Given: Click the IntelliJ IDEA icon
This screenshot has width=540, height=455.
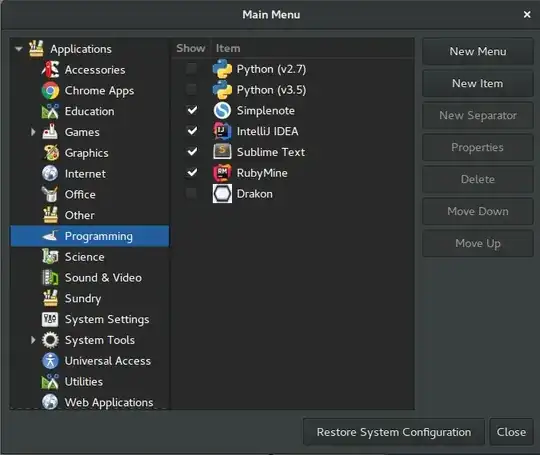Looking at the screenshot, I should point(222,131).
